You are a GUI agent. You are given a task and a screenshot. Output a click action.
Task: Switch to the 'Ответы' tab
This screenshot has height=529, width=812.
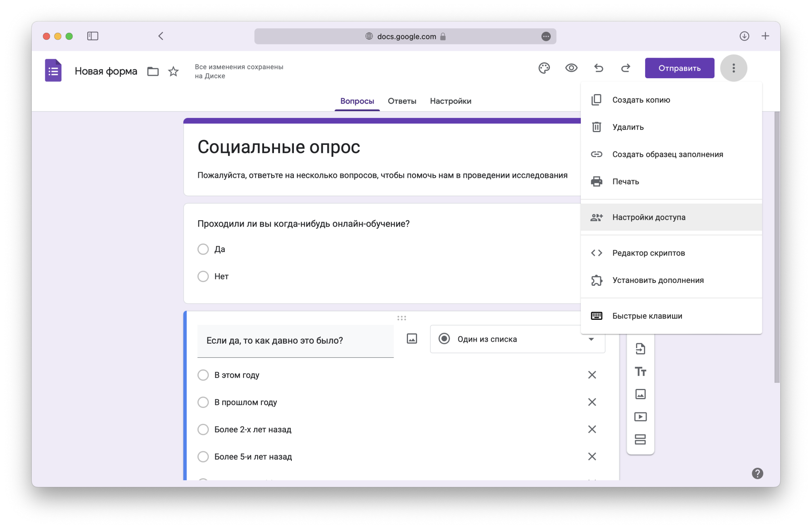402,101
